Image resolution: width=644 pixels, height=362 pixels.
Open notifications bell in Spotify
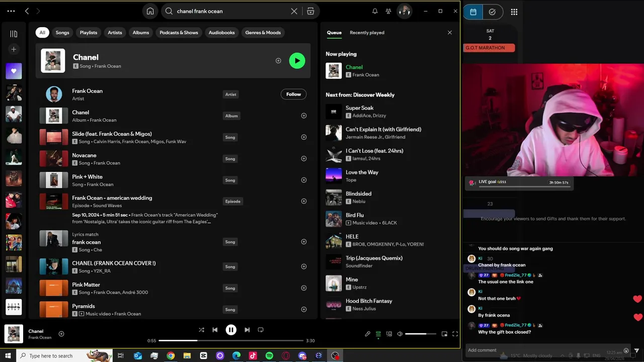pos(375,11)
